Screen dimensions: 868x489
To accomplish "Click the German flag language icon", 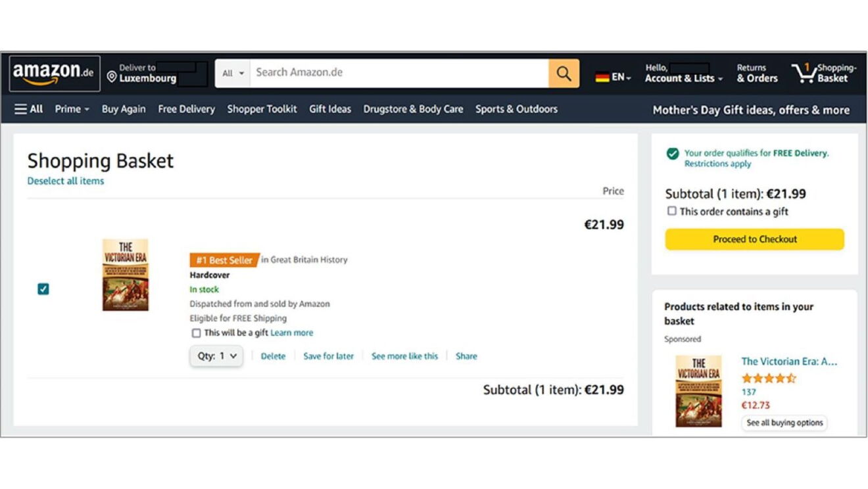I will click(602, 78).
